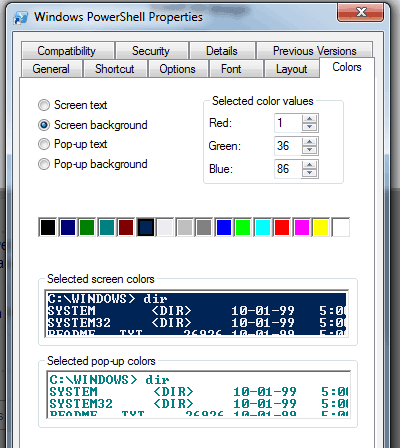Select the teal color swatch

pos(106,227)
